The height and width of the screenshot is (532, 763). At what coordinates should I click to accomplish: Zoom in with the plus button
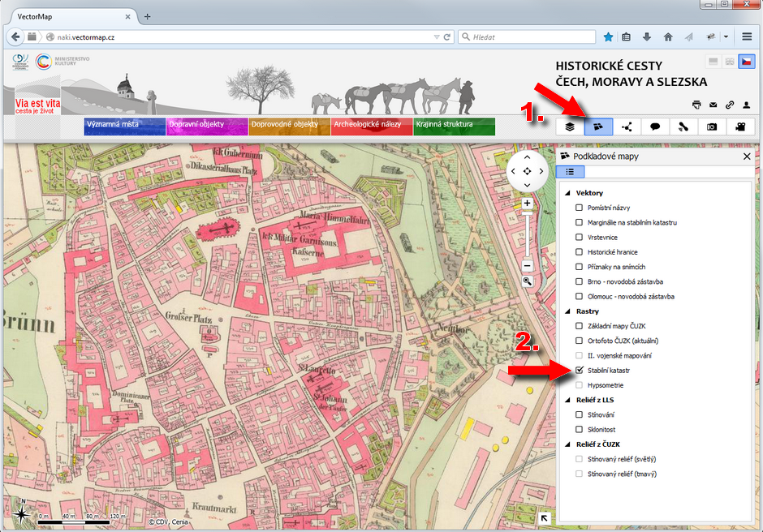527,204
